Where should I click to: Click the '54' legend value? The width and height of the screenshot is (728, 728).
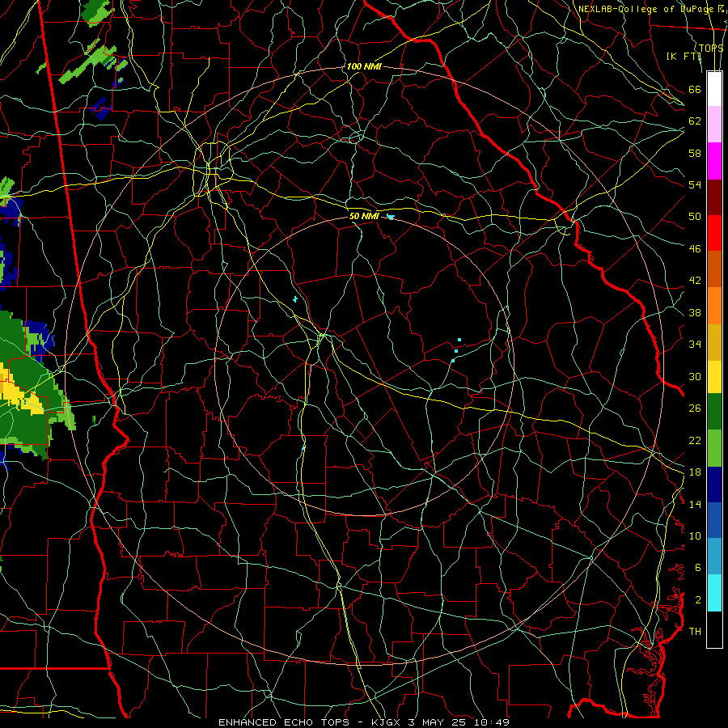click(695, 184)
